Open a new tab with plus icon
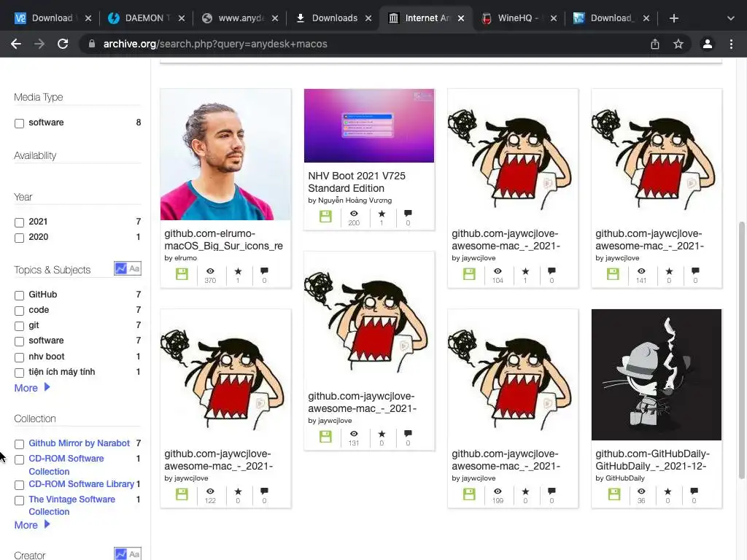The width and height of the screenshot is (747, 560). (673, 18)
